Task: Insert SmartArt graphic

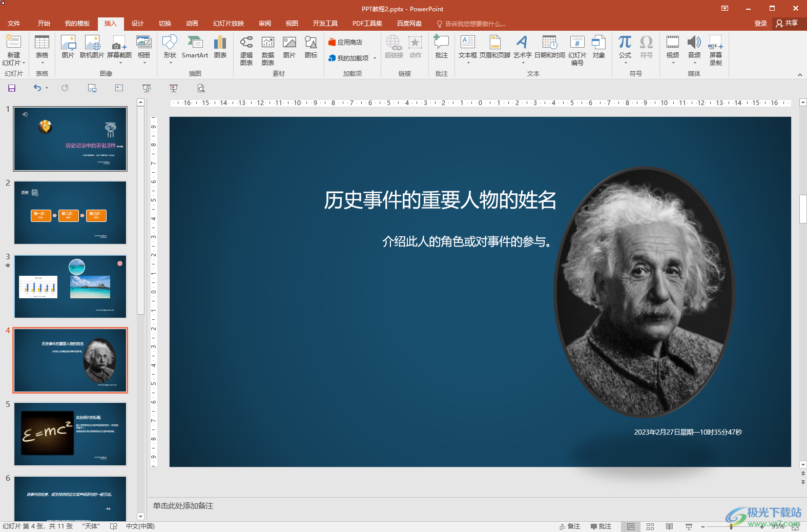Action: pos(195,47)
